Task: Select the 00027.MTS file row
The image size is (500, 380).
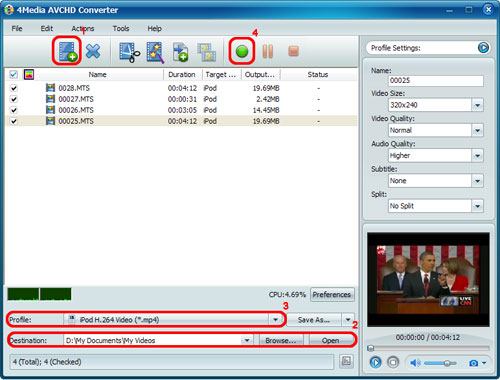Action: [x=182, y=99]
